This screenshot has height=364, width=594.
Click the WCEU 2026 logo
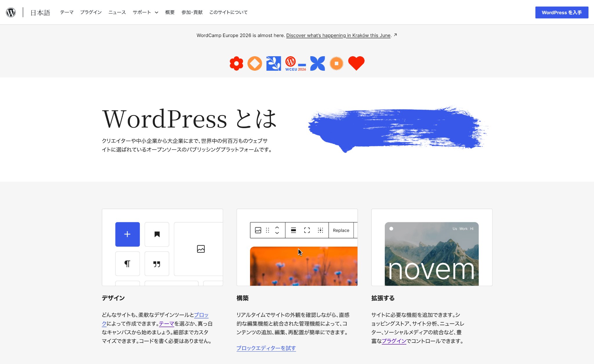pos(296,63)
